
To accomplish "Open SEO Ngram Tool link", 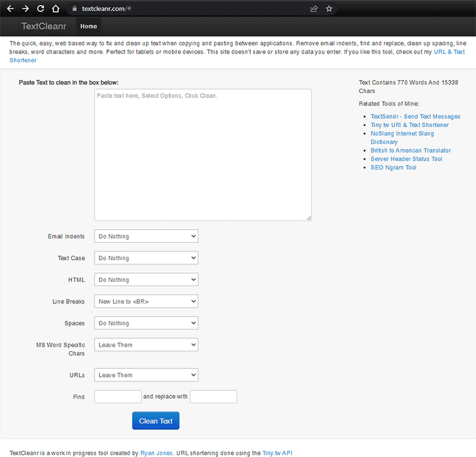I will (394, 167).
